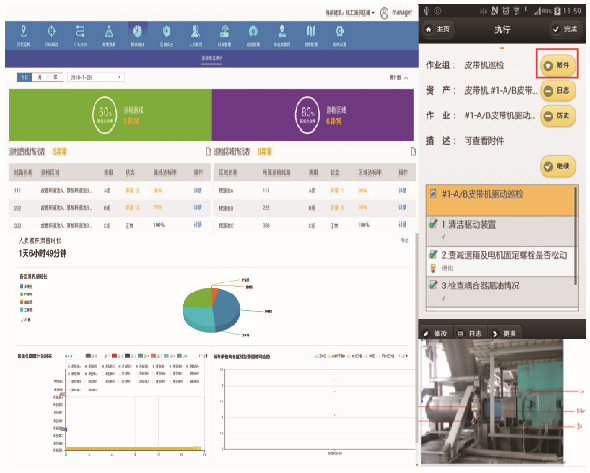Select the 月 (month) period tab

point(40,77)
